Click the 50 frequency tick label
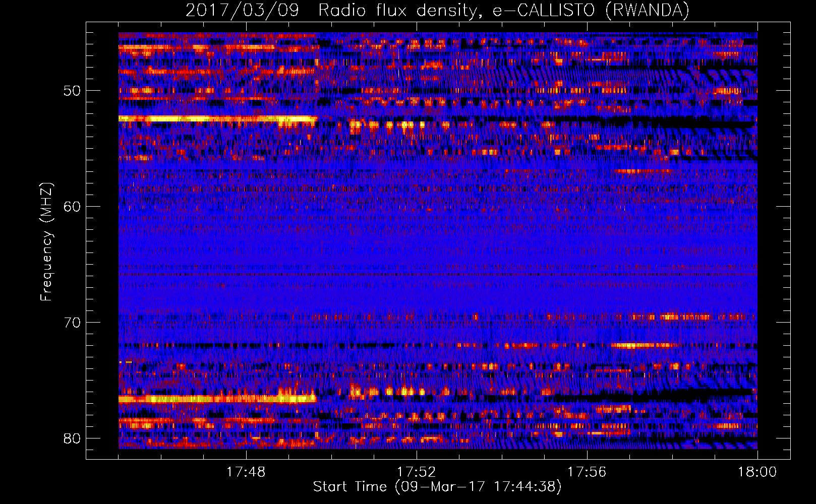816x504 pixels. (x=72, y=91)
